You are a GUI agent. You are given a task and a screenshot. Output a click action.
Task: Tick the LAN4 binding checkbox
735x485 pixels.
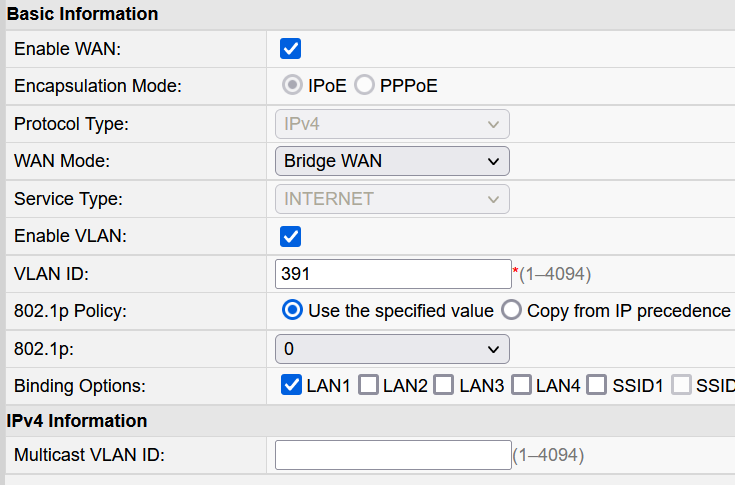click(521, 385)
